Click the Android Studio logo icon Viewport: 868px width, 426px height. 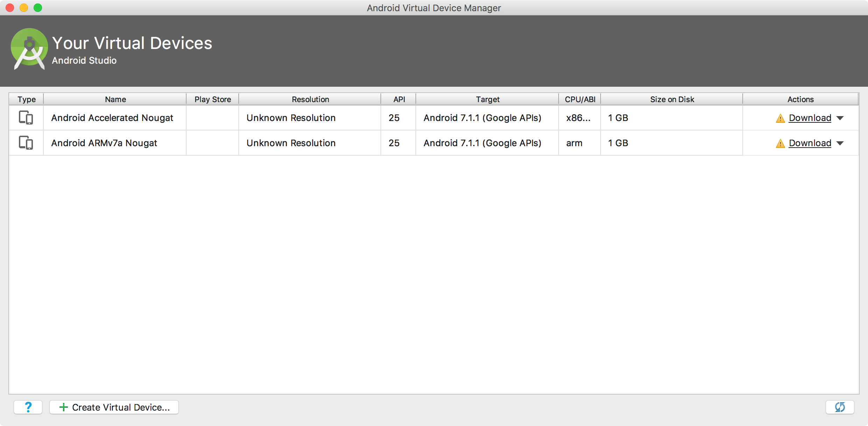(29, 49)
